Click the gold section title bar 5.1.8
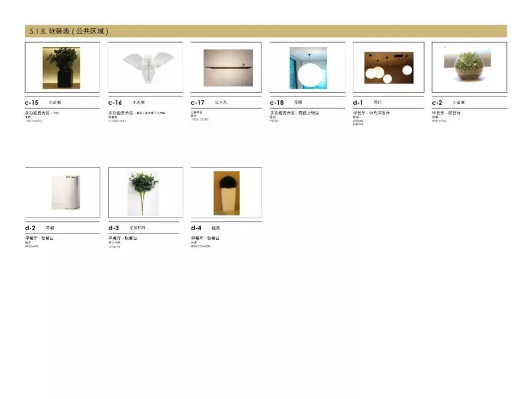The height and width of the screenshot is (399, 532). click(x=266, y=31)
